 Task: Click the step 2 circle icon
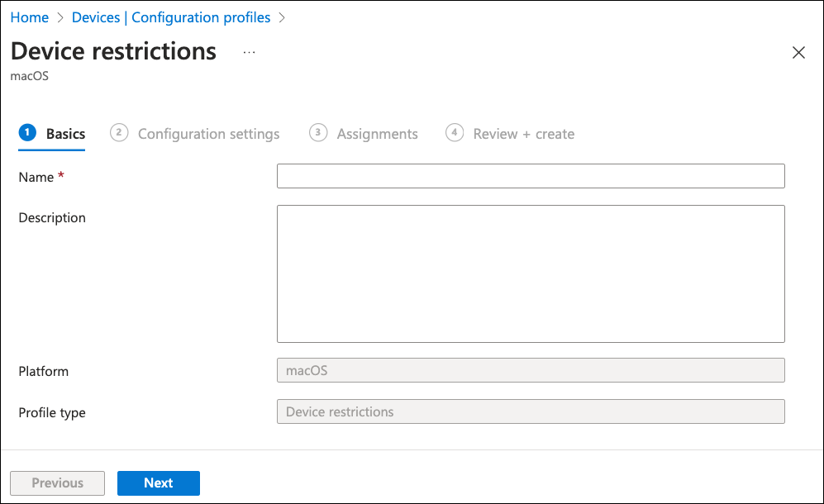(x=119, y=133)
